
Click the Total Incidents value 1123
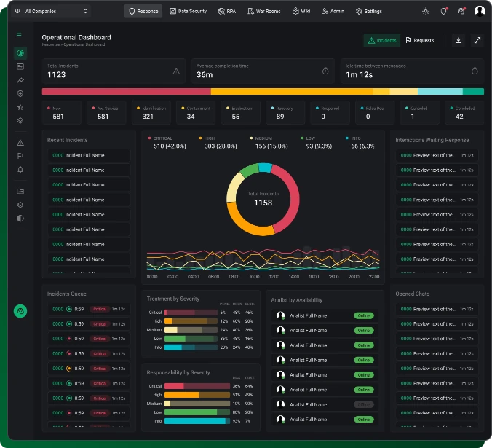57,75
